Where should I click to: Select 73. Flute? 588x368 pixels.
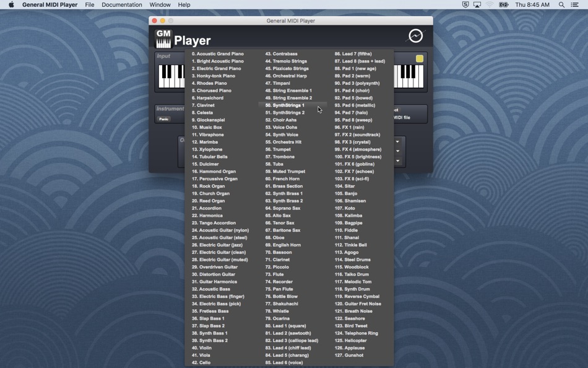(x=274, y=274)
